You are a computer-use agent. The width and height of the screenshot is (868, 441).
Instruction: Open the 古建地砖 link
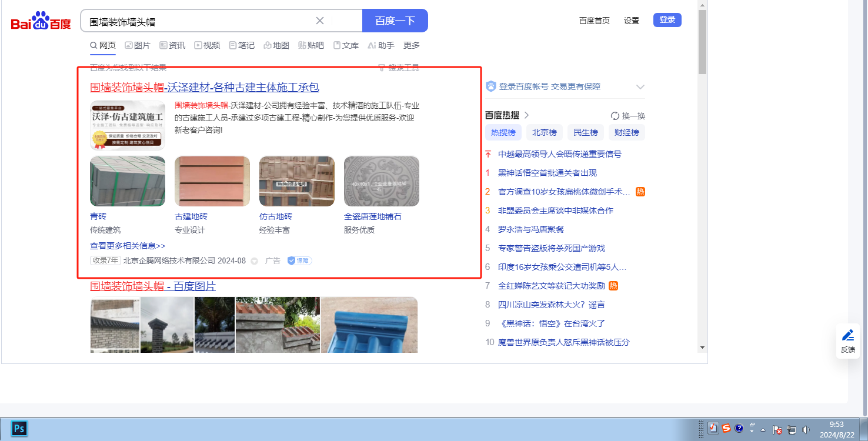click(191, 216)
